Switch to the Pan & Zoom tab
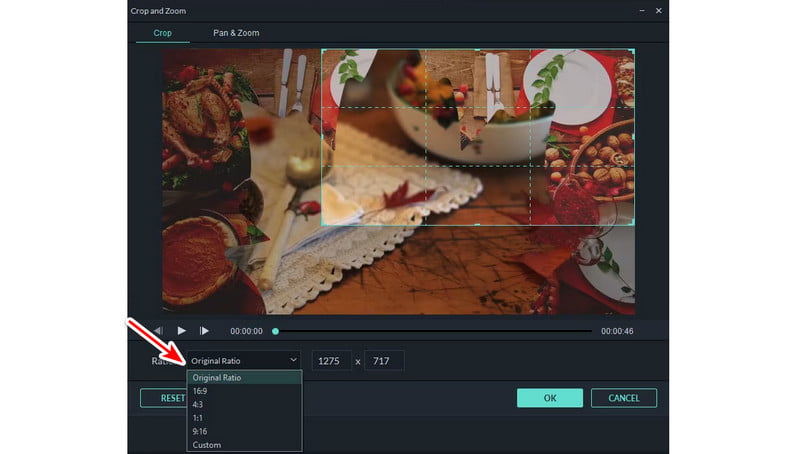The width and height of the screenshot is (800, 454). [x=236, y=33]
